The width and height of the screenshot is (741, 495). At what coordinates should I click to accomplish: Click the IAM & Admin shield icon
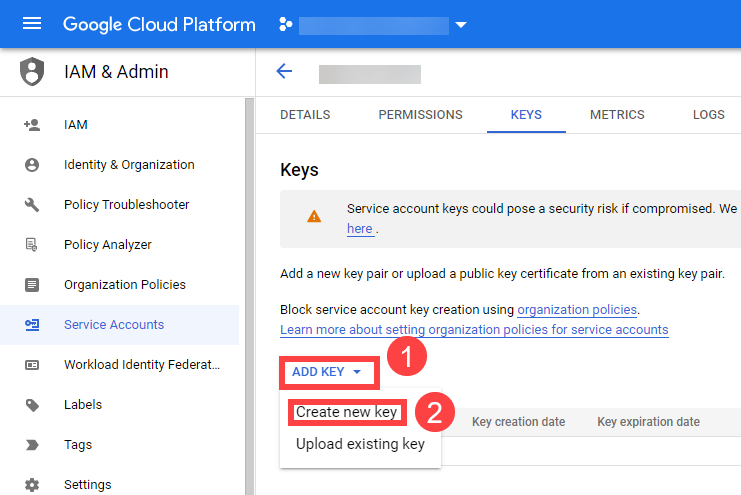[33, 72]
